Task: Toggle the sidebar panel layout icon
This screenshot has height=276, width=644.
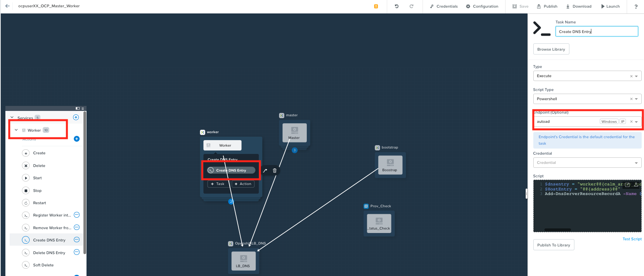Action: (x=78, y=109)
